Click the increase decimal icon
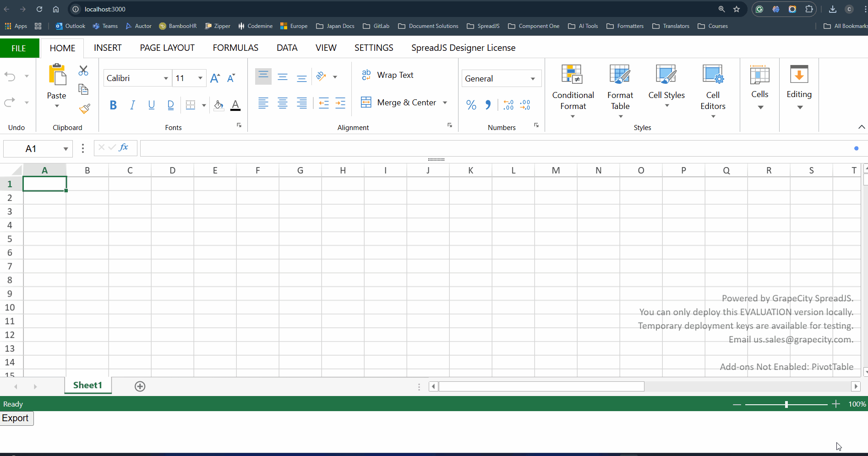 click(508, 105)
